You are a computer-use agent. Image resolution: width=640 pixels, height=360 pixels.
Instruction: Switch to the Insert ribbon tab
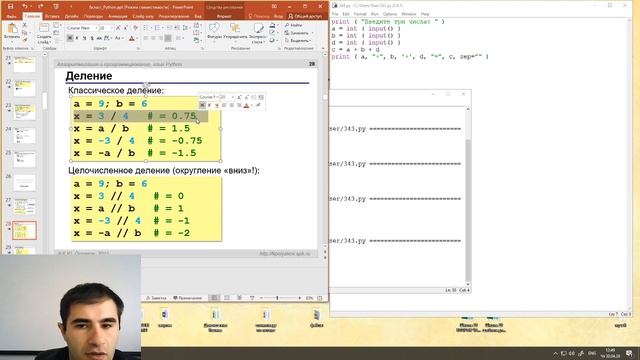(x=52, y=16)
